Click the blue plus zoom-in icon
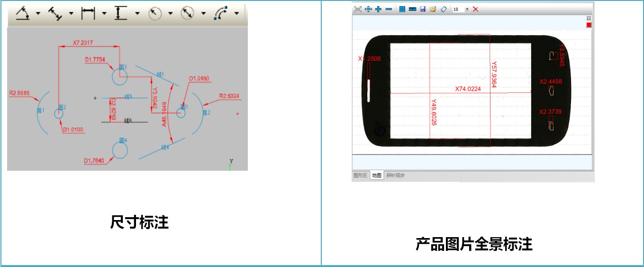 click(x=378, y=9)
